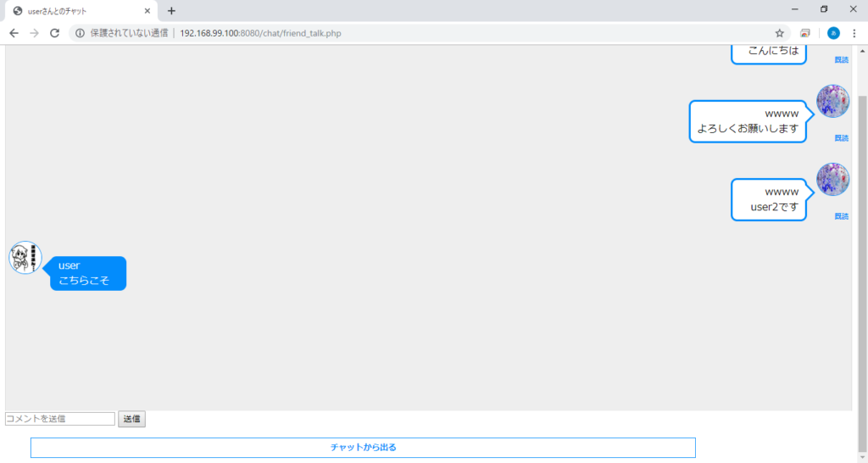This screenshot has width=868, height=463.
Task: Open the Chrome profile avatar
Action: pos(833,33)
